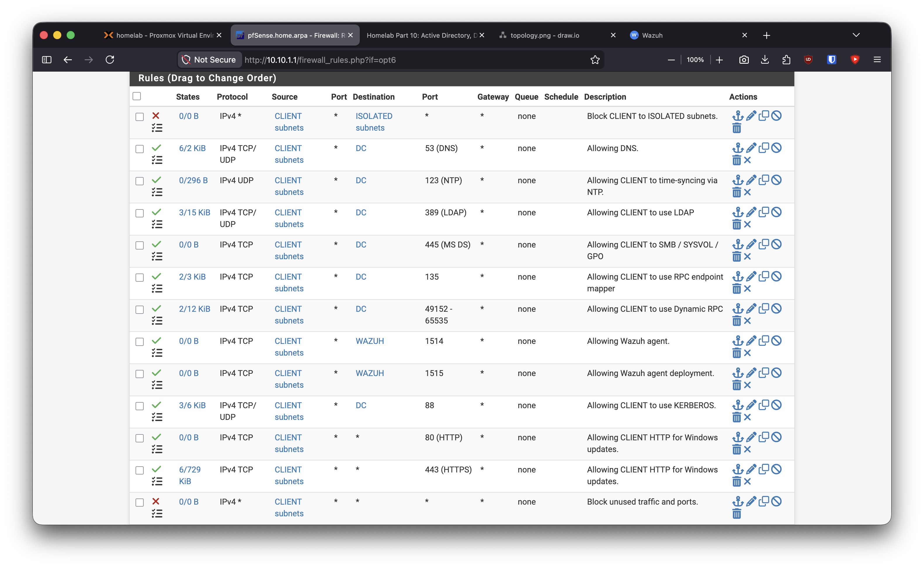Open the sidebar toggle icon
The height and width of the screenshot is (568, 924).
point(46,59)
